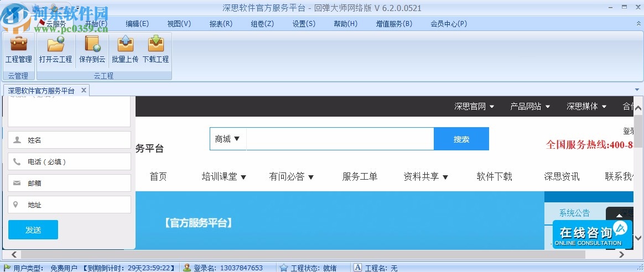This screenshot has height=272, width=644.
Task: Open the document tab list dropdown arrow
Action: [637, 90]
